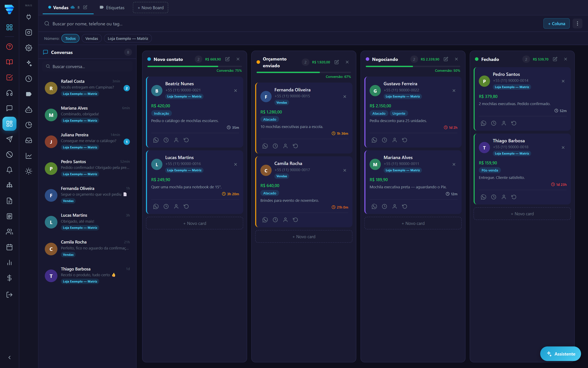Open the Instagram integration icon
The height and width of the screenshot is (368, 588).
(29, 32)
